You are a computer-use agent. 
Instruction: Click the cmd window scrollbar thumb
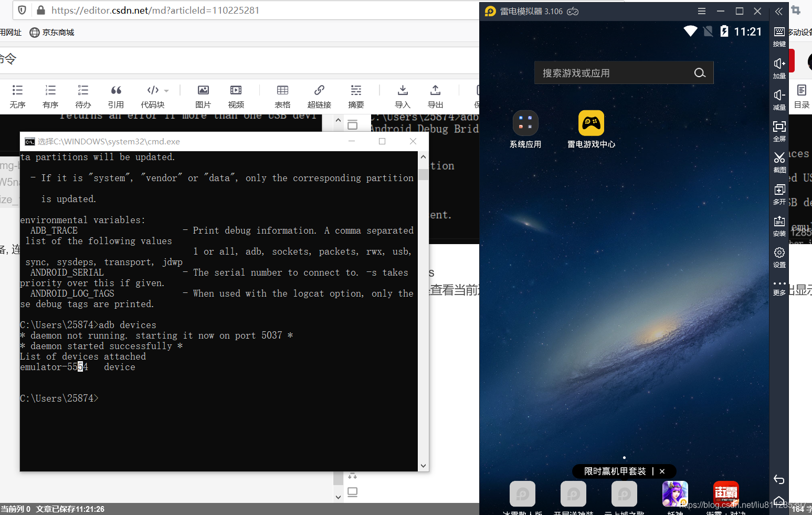(x=423, y=174)
